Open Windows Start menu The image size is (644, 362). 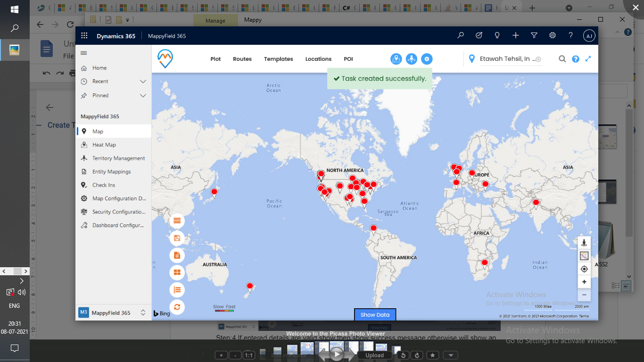pyautogui.click(x=15, y=9)
